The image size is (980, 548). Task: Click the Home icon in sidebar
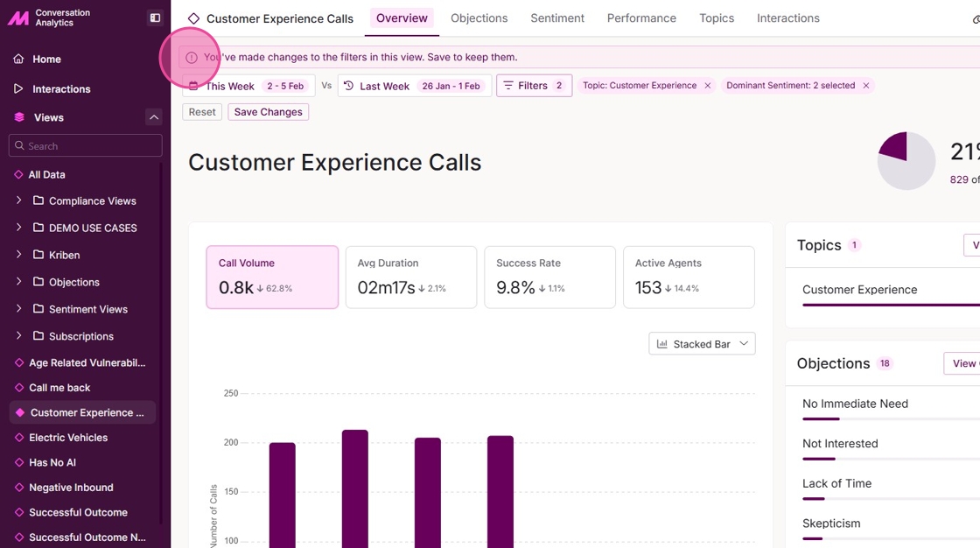click(18, 60)
